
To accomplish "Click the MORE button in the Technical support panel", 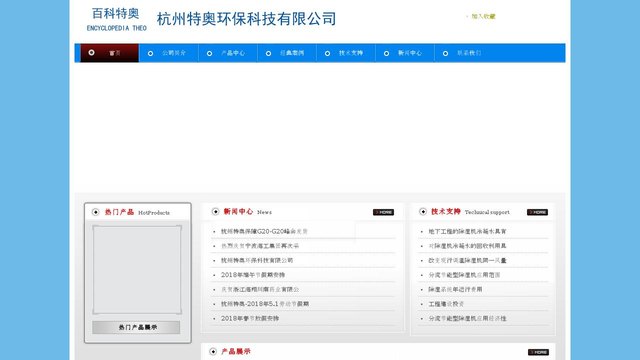I will click(537, 212).
